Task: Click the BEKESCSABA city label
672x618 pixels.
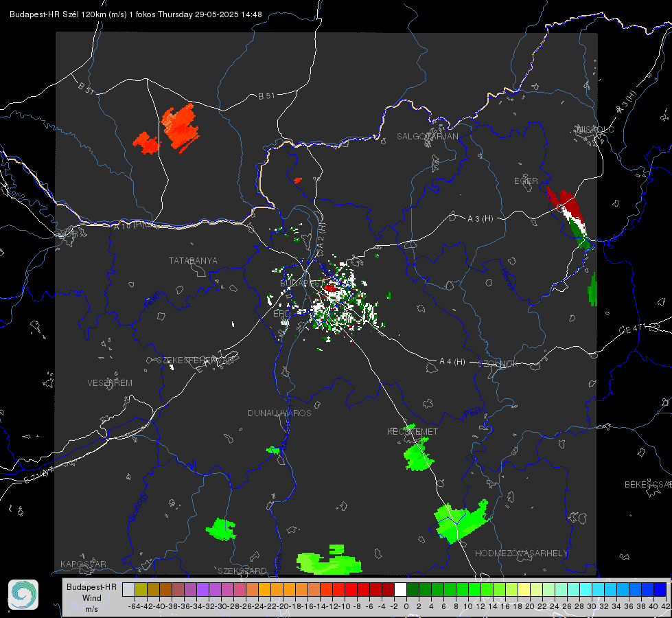Action: (648, 484)
